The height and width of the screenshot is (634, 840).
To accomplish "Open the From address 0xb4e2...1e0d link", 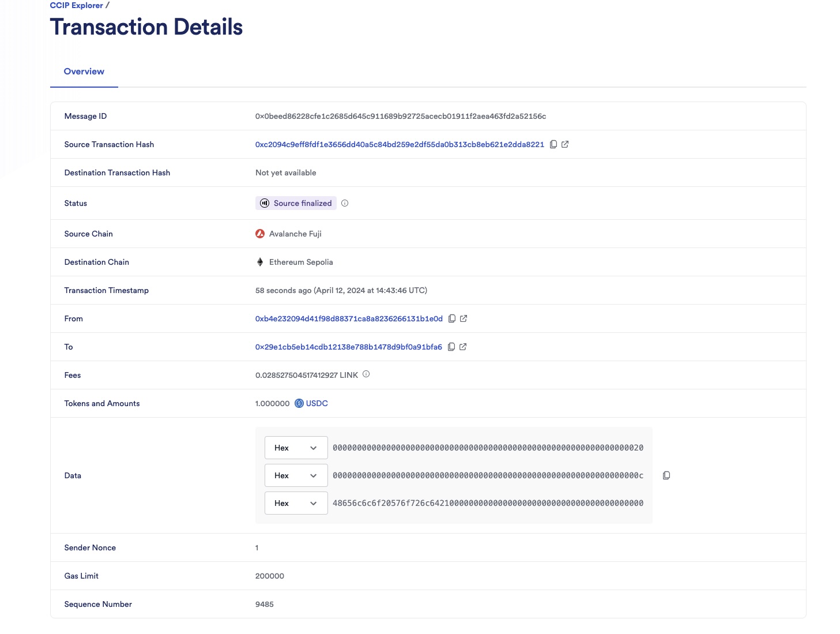I will tap(349, 318).
